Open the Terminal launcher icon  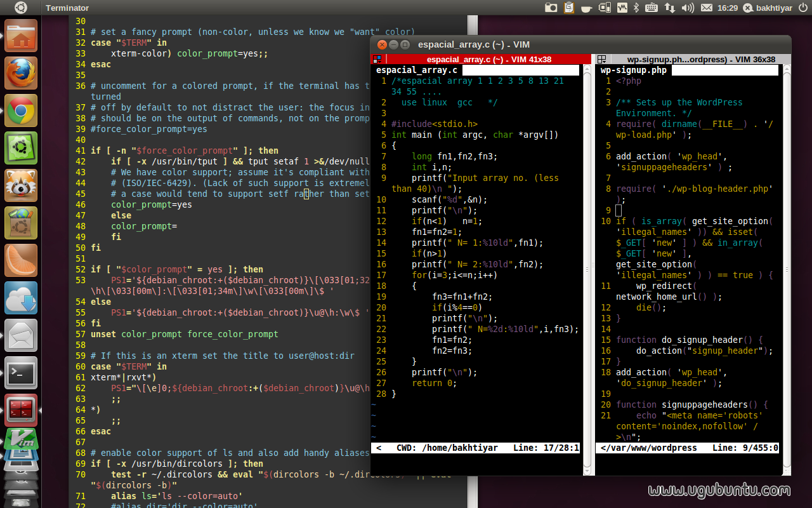[21, 373]
